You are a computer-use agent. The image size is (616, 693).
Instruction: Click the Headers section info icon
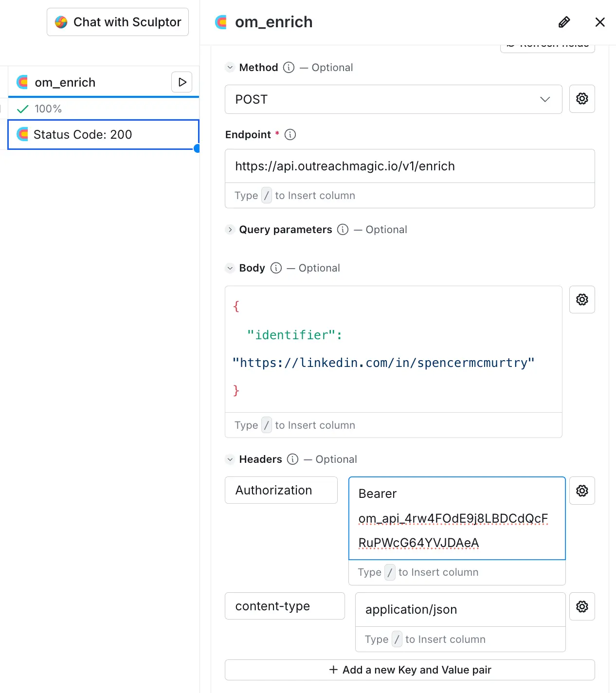pyautogui.click(x=292, y=459)
